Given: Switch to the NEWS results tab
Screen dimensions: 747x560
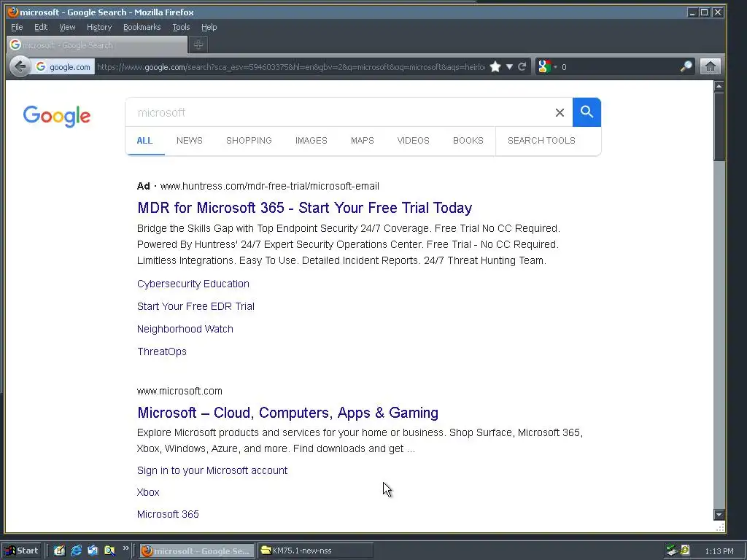Looking at the screenshot, I should 190,141.
